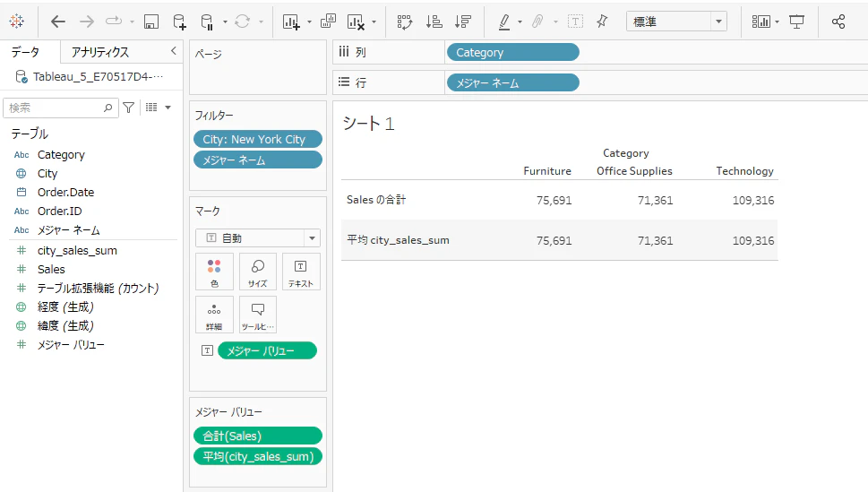Image resolution: width=868 pixels, height=492 pixels.
Task: Click the Tableau logo start icon
Action: [x=17, y=22]
